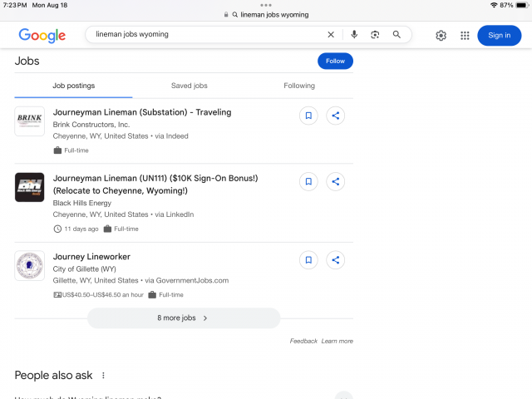
Task: Click the People also ask heading
Action: point(53,376)
